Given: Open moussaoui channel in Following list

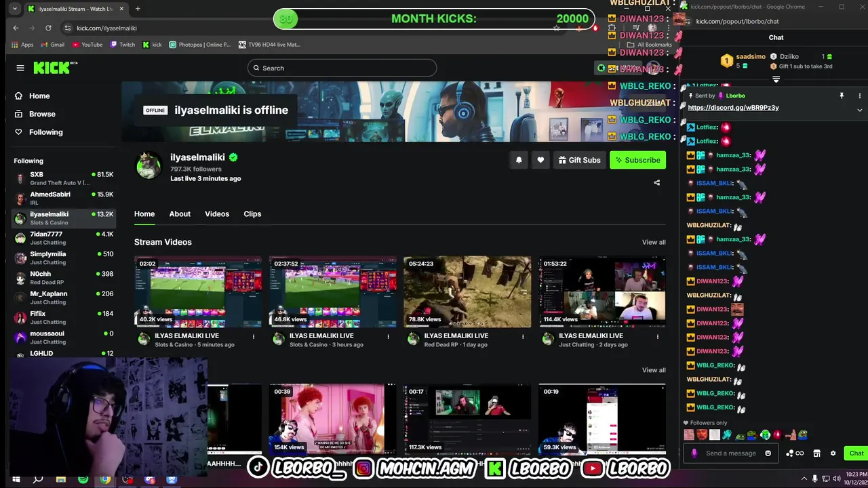Looking at the screenshot, I should 64,338.
